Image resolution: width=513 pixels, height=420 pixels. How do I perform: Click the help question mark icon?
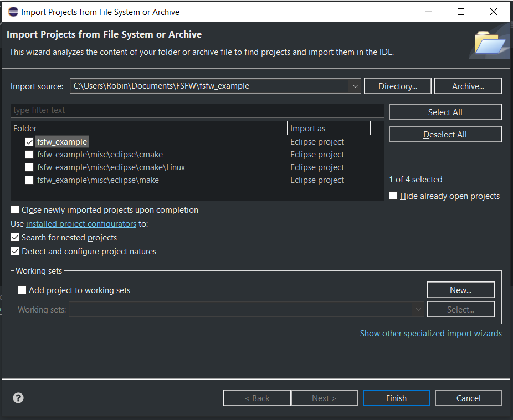[x=18, y=398]
